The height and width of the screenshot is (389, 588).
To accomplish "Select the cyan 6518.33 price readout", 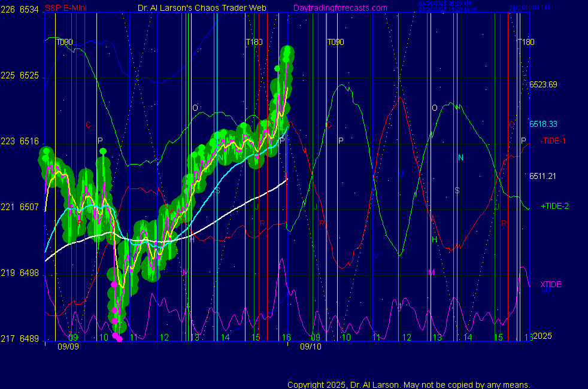I will click(x=543, y=124).
